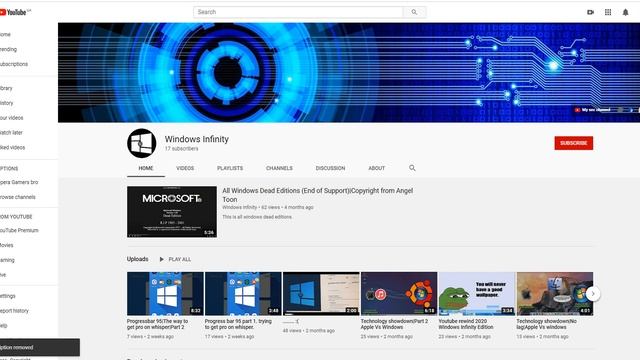Switch to the Discussion tab
Image resolution: width=640 pixels, height=360 pixels.
[x=330, y=168]
